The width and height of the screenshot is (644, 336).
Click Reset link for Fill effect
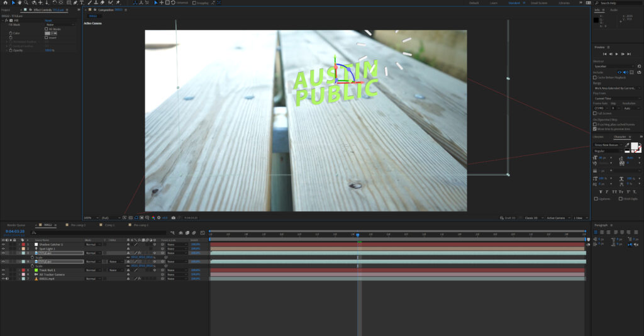coord(48,21)
